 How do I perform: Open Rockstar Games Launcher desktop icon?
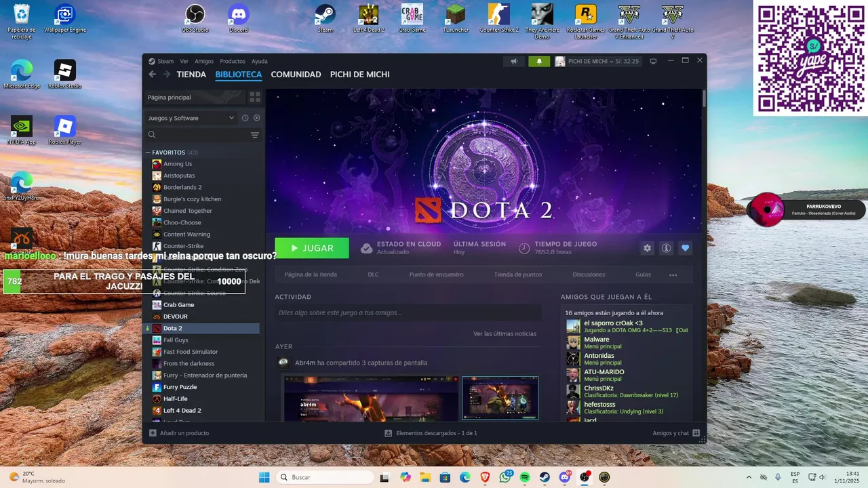(x=586, y=21)
